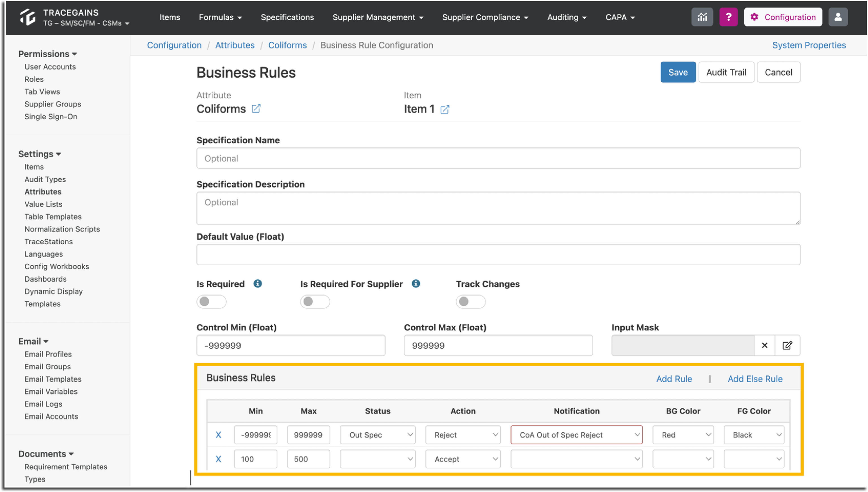Open the Out Spec status dropdown

pos(378,435)
